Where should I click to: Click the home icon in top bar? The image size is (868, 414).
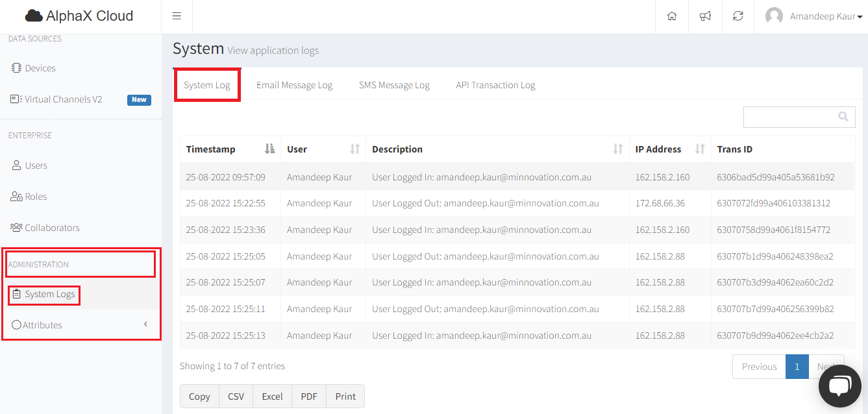672,16
